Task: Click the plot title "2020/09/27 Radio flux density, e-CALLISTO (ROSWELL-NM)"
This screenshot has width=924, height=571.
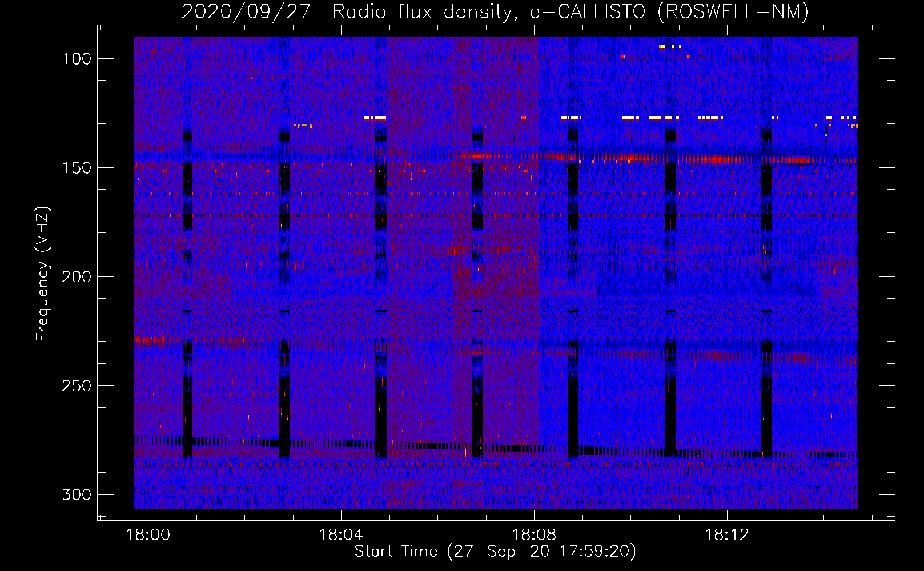Action: pyautogui.click(x=495, y=11)
